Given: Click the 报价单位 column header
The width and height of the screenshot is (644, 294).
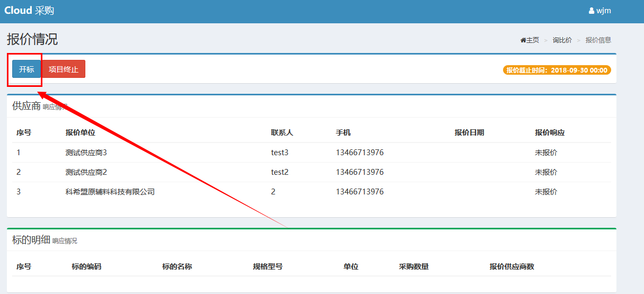Looking at the screenshot, I should point(81,132).
